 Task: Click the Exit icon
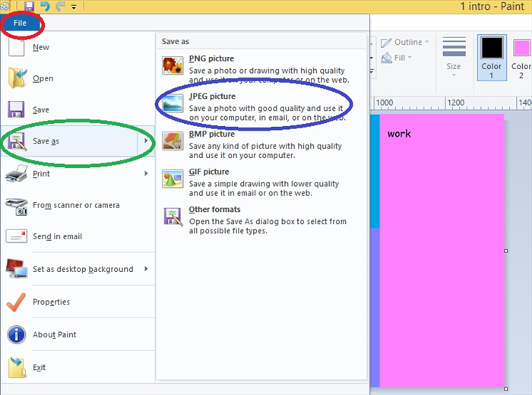point(17,367)
